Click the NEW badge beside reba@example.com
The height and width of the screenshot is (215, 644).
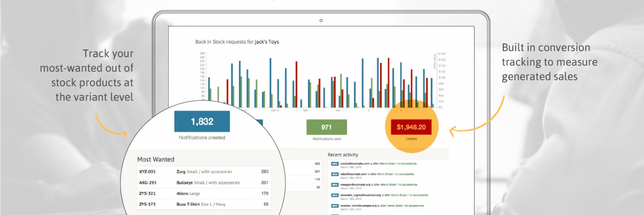click(x=335, y=174)
